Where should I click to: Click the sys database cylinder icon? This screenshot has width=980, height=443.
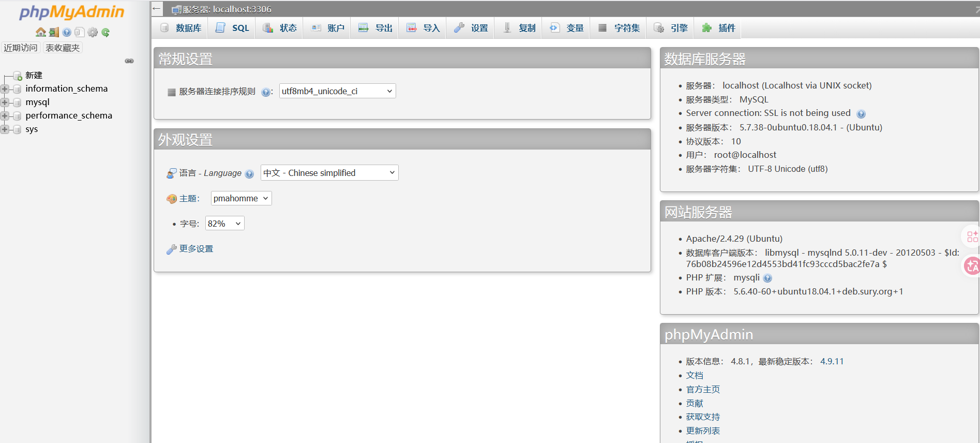(x=17, y=129)
